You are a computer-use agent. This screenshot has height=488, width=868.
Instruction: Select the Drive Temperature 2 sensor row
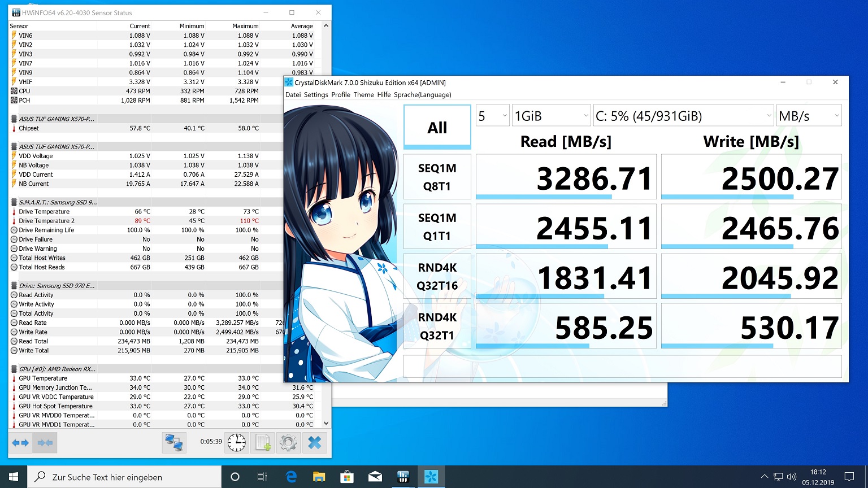click(146, 221)
